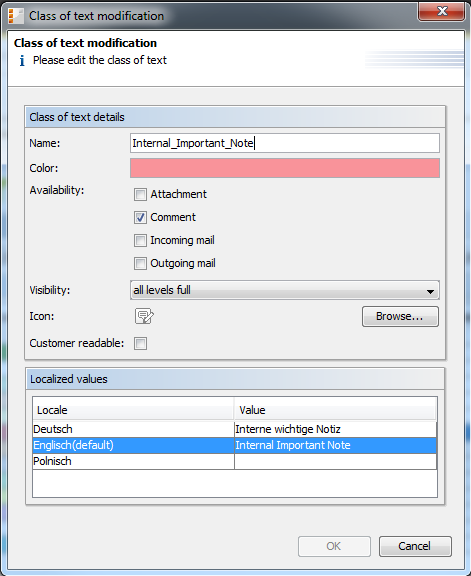
Task: Tick the Incoming mail checkbox
Action: [x=140, y=241]
